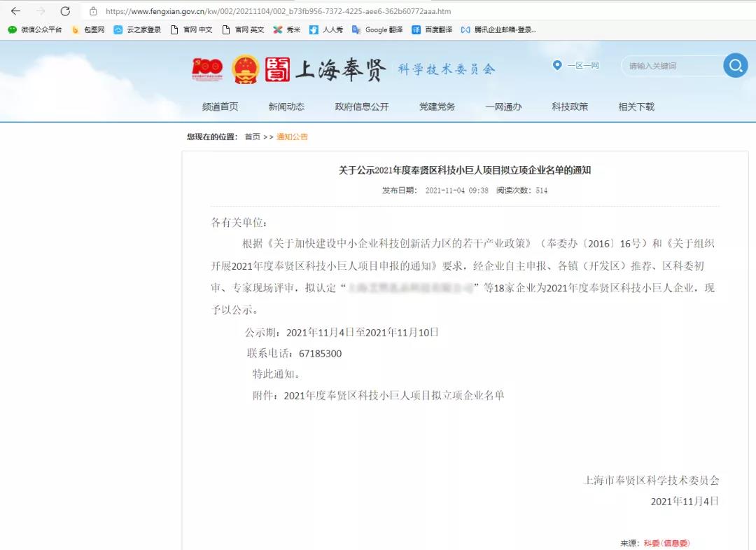Open the Google 翻译 bookmark
756x550 pixels.
(384, 30)
